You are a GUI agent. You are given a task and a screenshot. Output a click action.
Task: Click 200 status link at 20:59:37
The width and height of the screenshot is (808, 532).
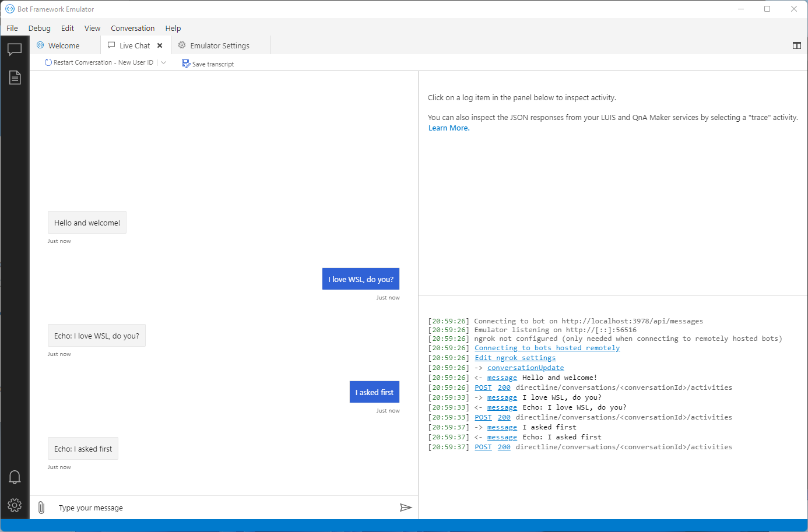[x=504, y=447]
